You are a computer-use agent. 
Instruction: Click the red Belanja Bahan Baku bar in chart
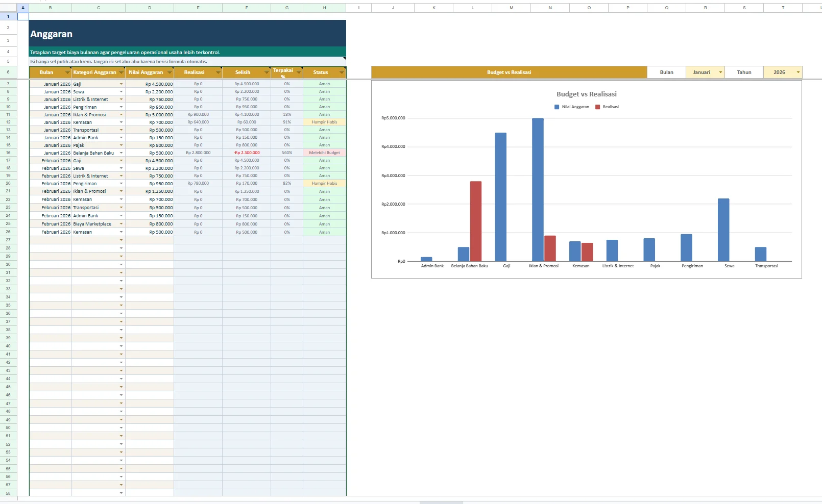click(x=476, y=221)
